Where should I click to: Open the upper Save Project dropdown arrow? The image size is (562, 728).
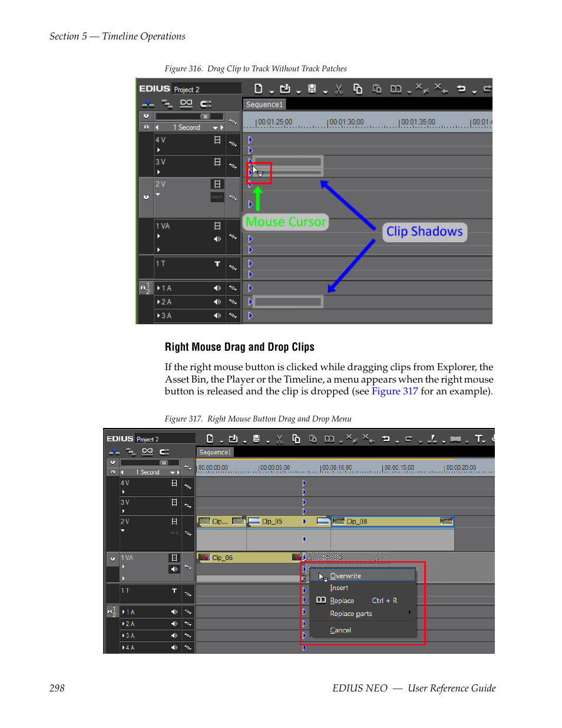[x=325, y=92]
